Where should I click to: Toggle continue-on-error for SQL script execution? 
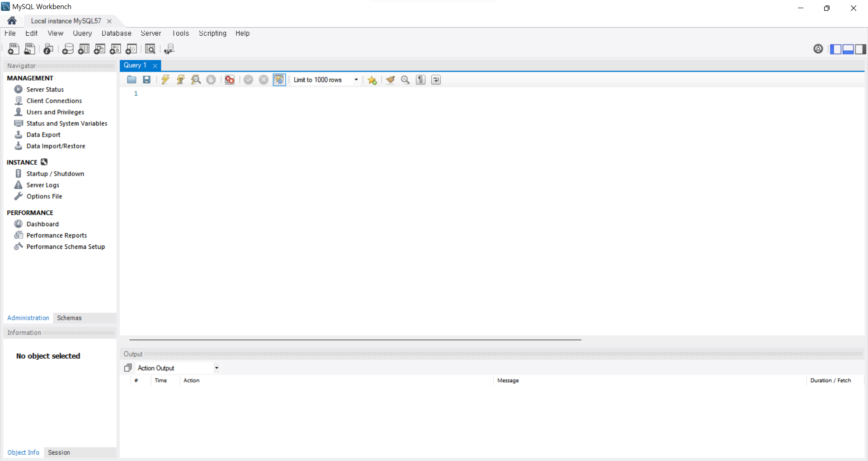(x=230, y=80)
